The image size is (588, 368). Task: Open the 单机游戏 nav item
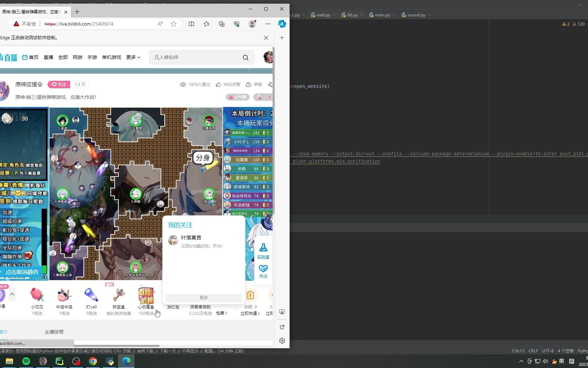tap(112, 57)
